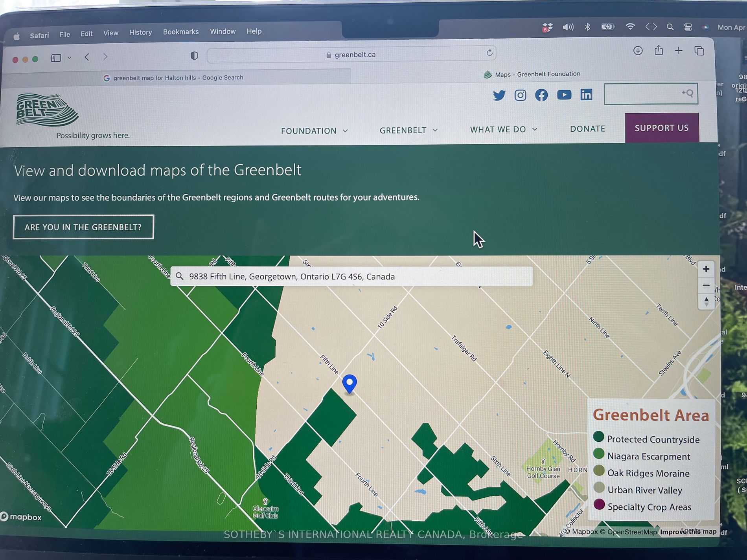Switch to Maps - Greenbelt Foundation tab

(x=532, y=74)
